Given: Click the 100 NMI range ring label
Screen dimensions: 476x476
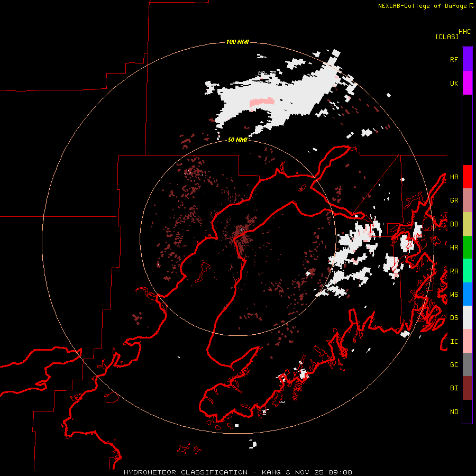Looking at the screenshot, I should (x=237, y=42).
